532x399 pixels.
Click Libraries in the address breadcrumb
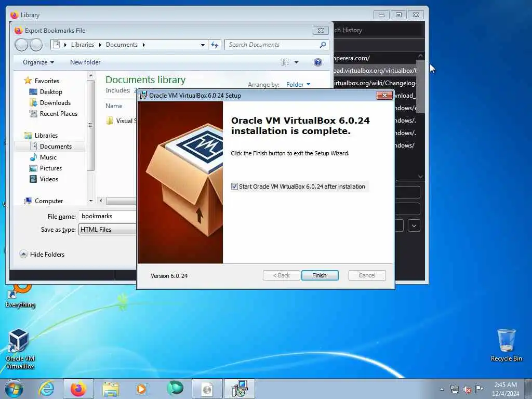[x=83, y=45]
